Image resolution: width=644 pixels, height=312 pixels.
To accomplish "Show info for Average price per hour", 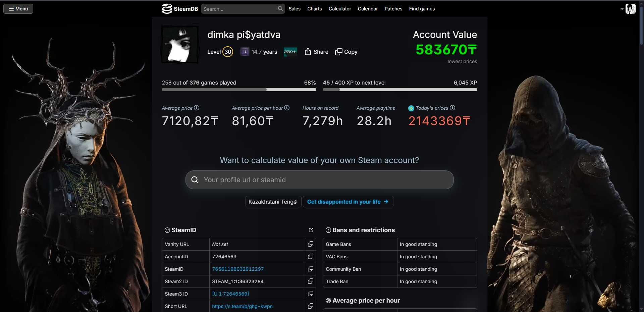I will 287,108.
